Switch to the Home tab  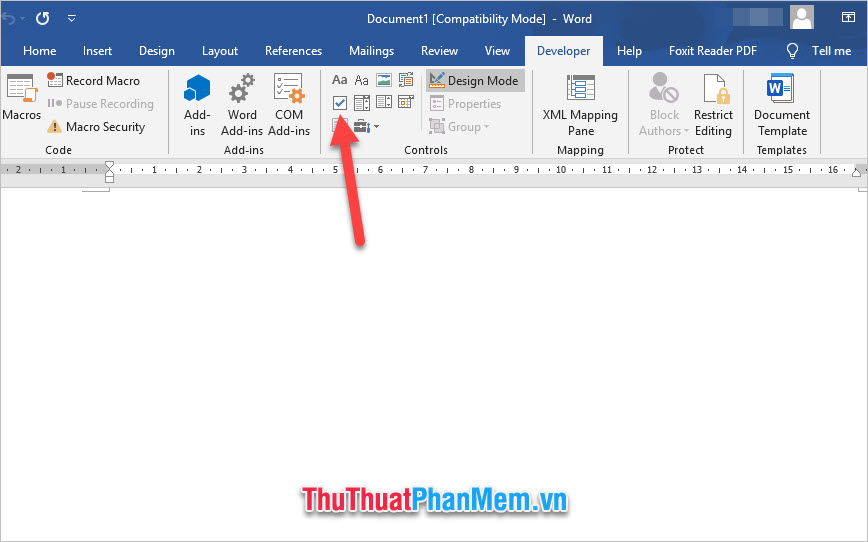[39, 51]
